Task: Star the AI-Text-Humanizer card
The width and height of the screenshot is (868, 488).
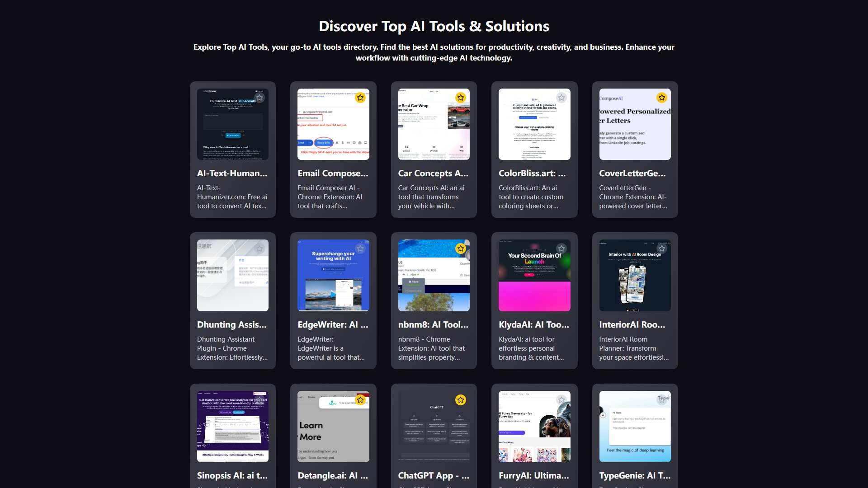Action: pyautogui.click(x=259, y=98)
